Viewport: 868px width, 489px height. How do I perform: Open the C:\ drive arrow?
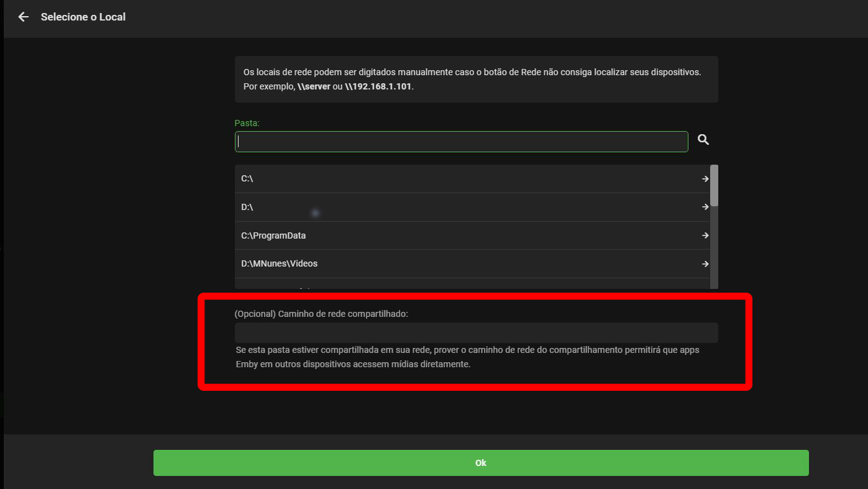(705, 179)
